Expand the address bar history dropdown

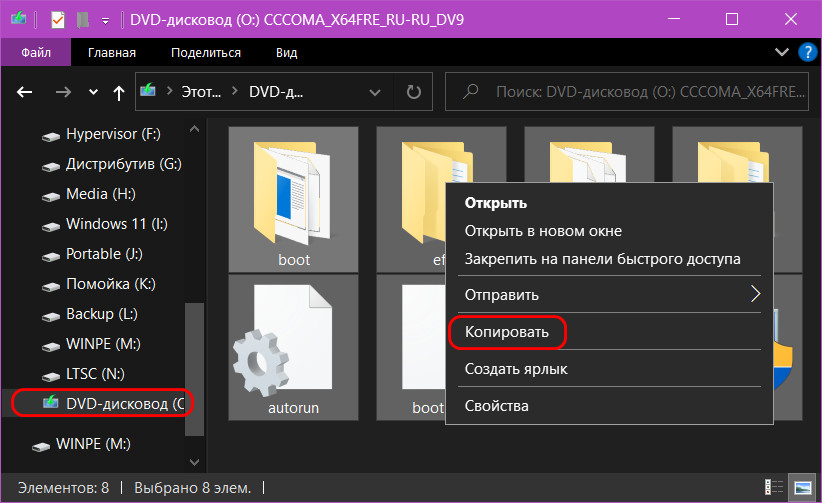click(x=374, y=92)
